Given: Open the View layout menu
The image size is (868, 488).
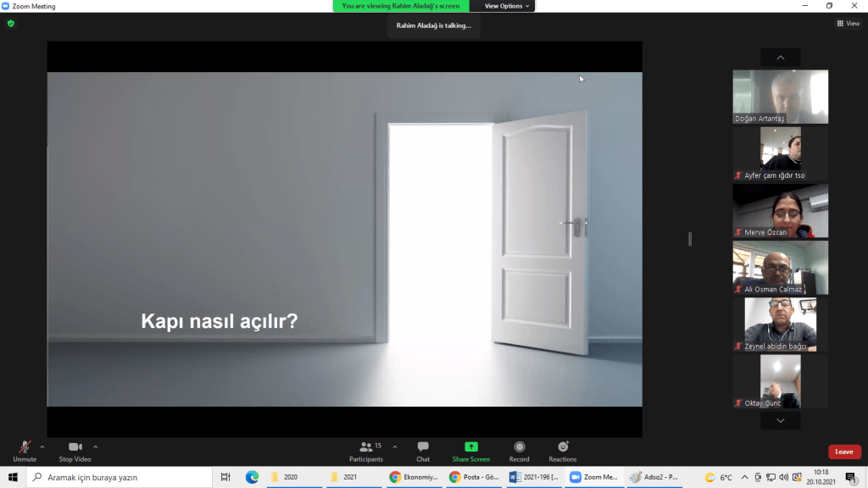Looking at the screenshot, I should 848,24.
